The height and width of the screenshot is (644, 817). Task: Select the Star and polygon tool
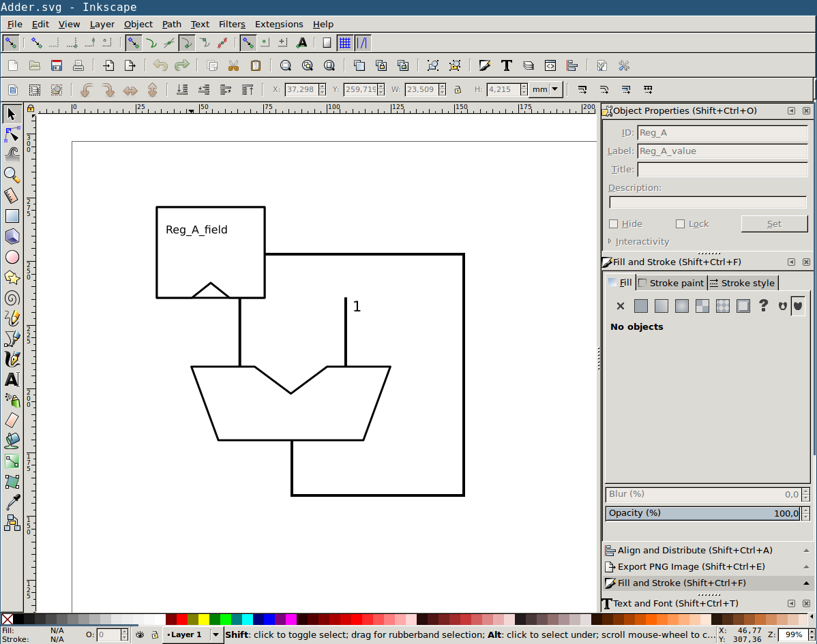pos(12,277)
